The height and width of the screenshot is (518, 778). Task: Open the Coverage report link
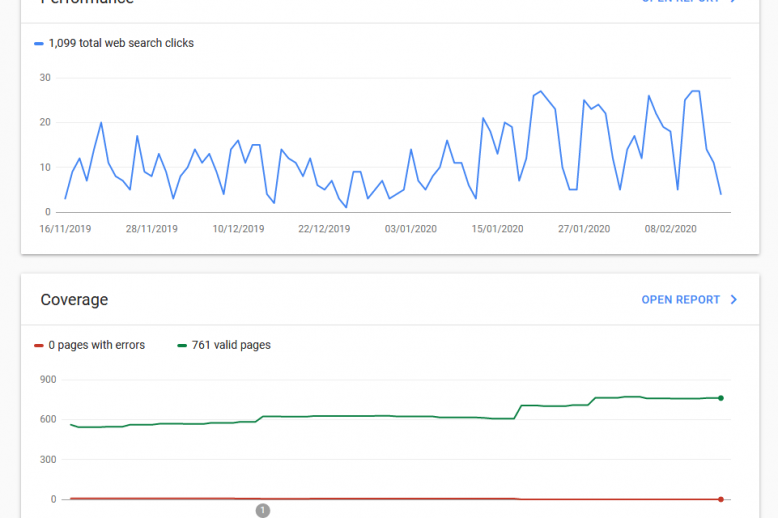(680, 299)
